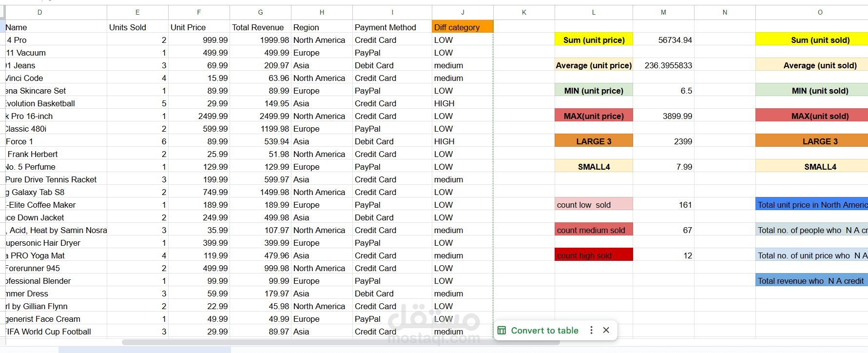The height and width of the screenshot is (353, 868).
Task: Select the count medium sold cell
Action: point(594,230)
